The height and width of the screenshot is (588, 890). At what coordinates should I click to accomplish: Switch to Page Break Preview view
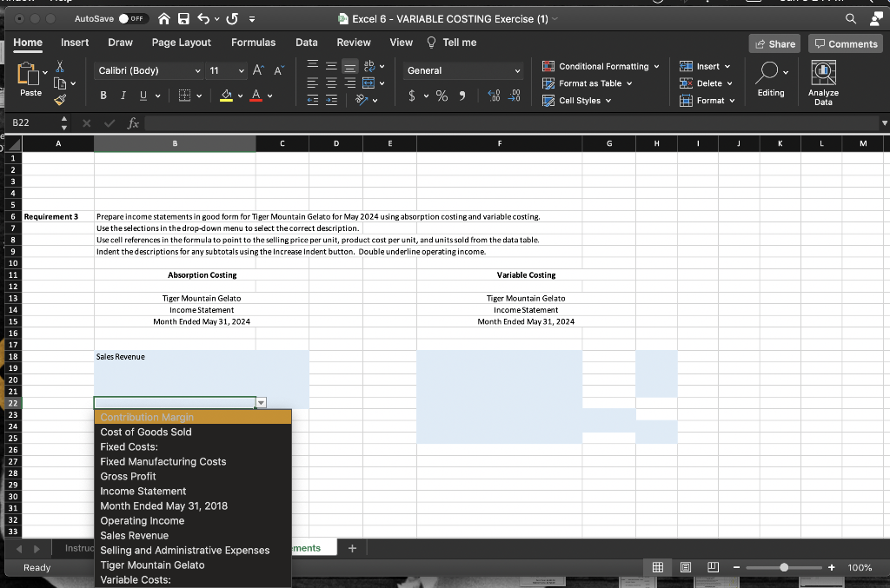714,567
